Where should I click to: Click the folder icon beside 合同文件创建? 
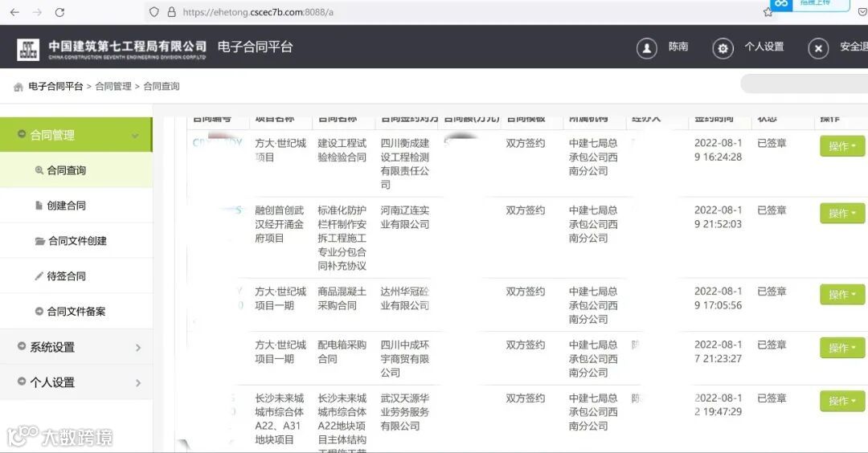40,241
